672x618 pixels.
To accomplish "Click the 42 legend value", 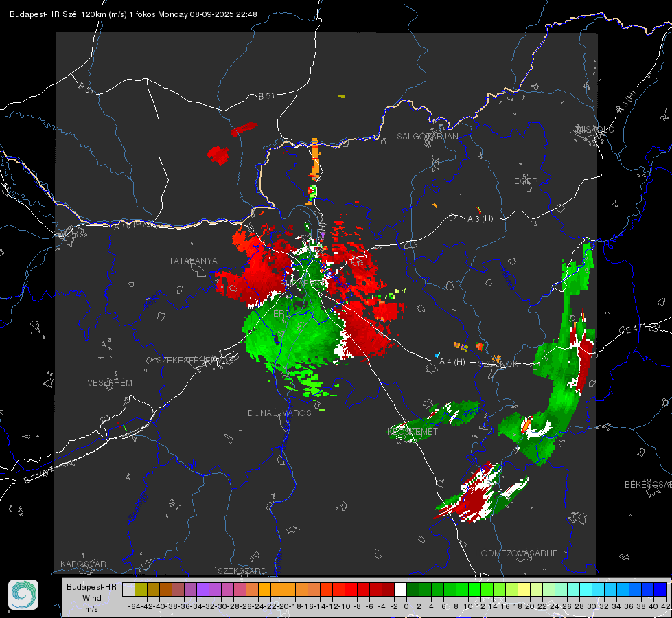I will (666, 606).
